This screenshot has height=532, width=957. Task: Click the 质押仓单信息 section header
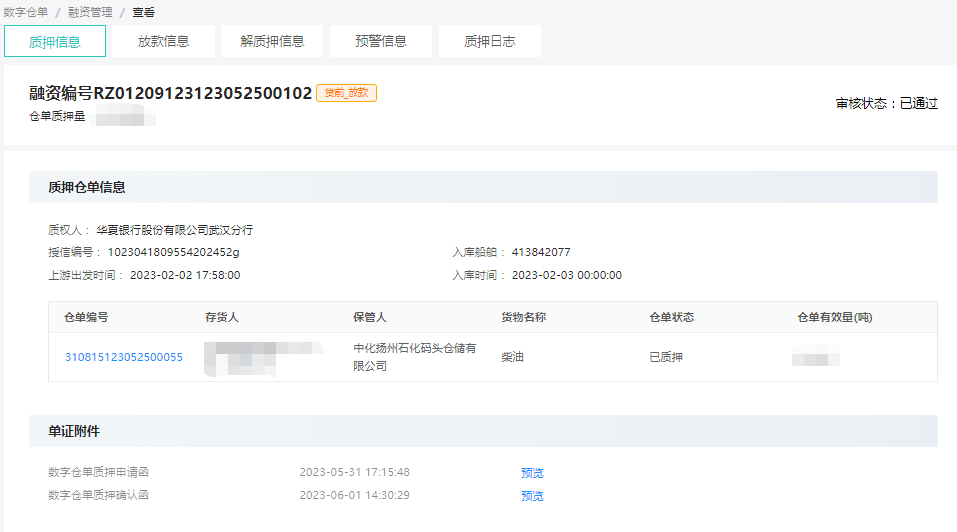coord(87,187)
